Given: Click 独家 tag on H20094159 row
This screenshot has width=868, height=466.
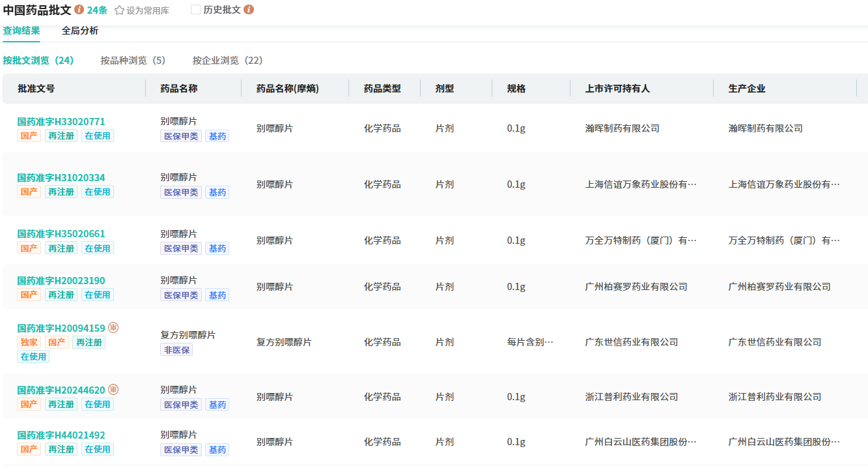Looking at the screenshot, I should pyautogui.click(x=29, y=342).
